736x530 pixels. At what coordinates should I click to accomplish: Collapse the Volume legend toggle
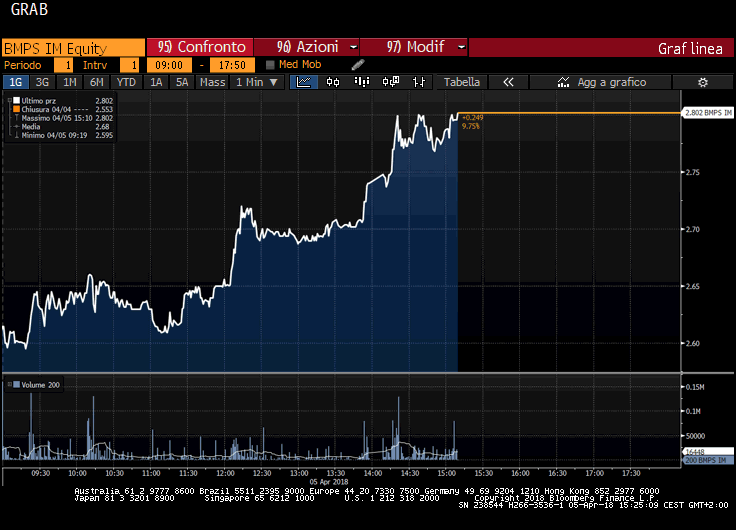[9, 384]
